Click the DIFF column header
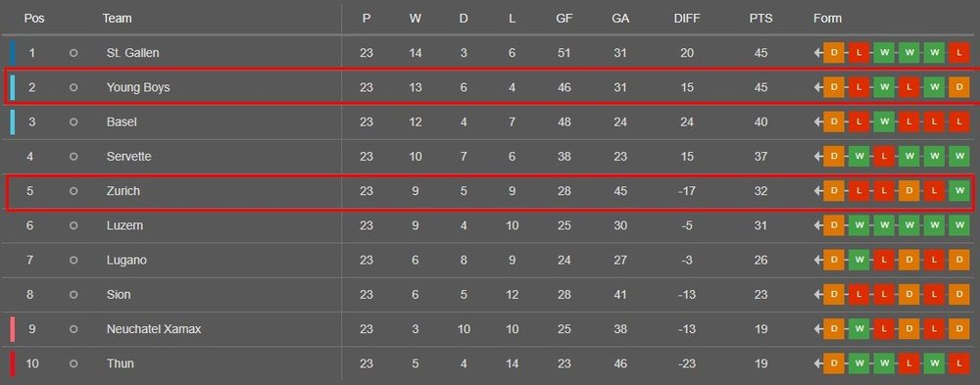This screenshot has width=980, height=385. (x=687, y=19)
